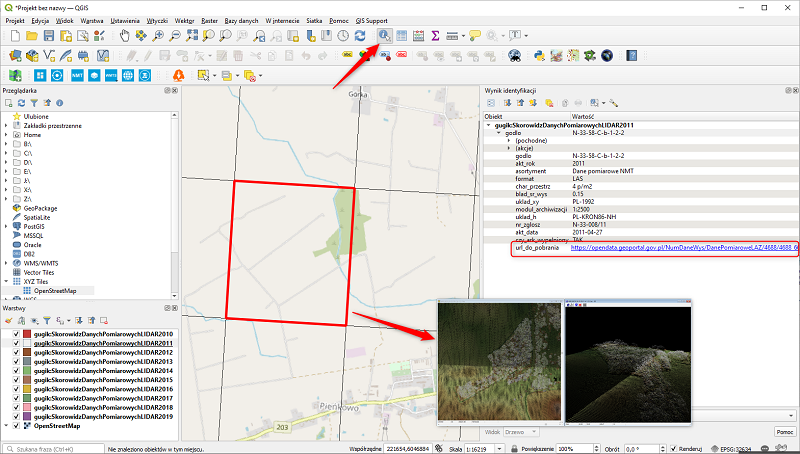Screen dimensions: 800x454
Task: Toggle visibility of OpenStreetMap layer
Action: pyautogui.click(x=16, y=426)
